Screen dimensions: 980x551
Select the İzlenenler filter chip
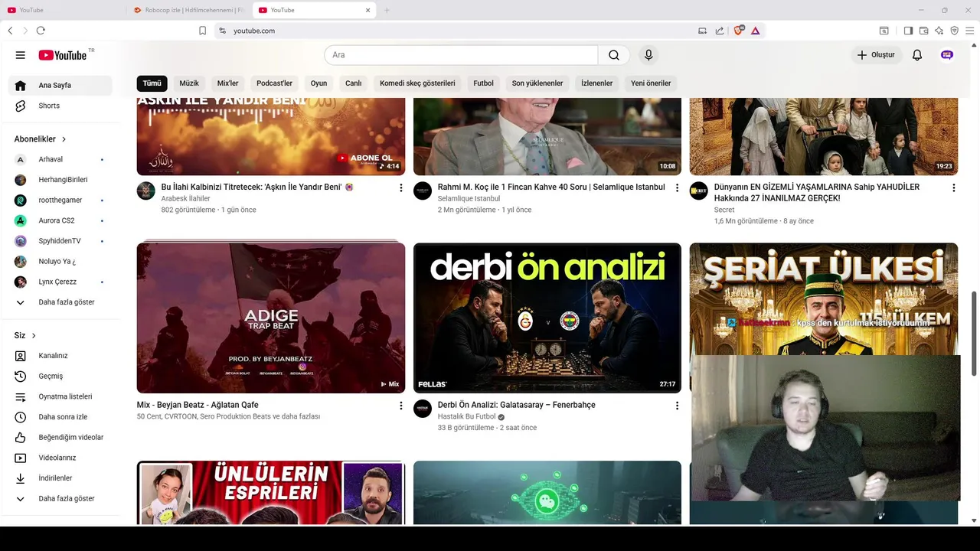[597, 83]
